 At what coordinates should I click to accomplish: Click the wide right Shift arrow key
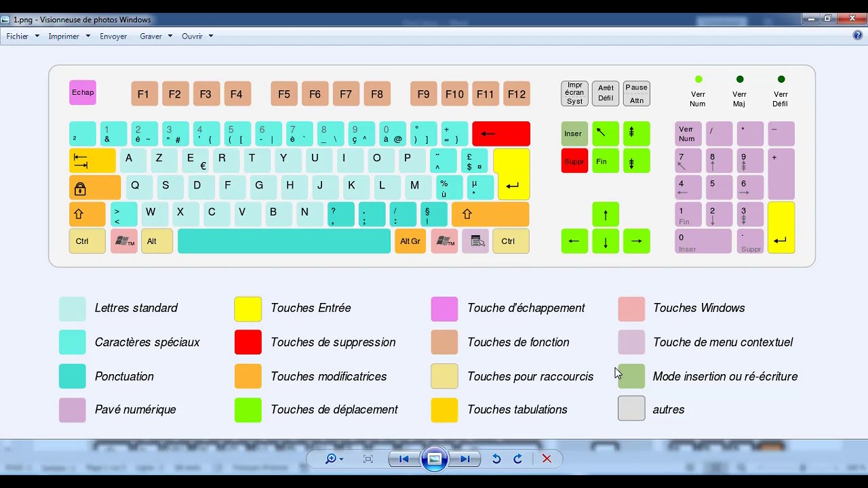(x=490, y=214)
